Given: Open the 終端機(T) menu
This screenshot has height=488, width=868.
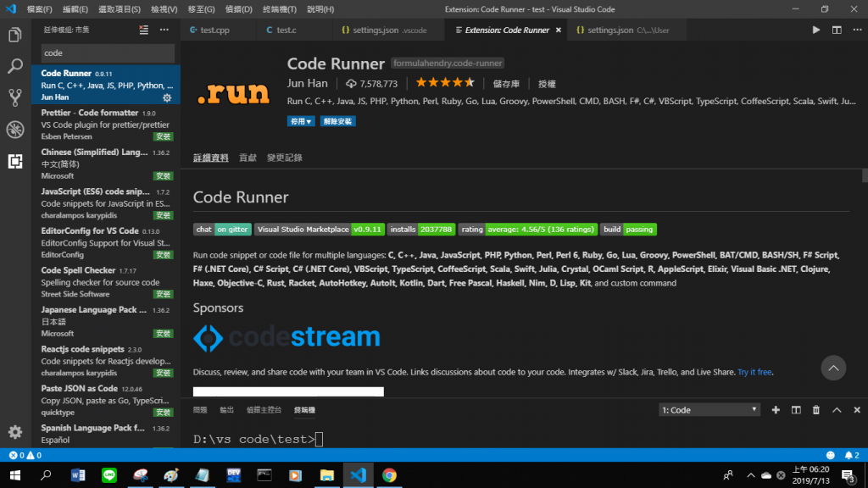Looking at the screenshot, I should tap(280, 9).
